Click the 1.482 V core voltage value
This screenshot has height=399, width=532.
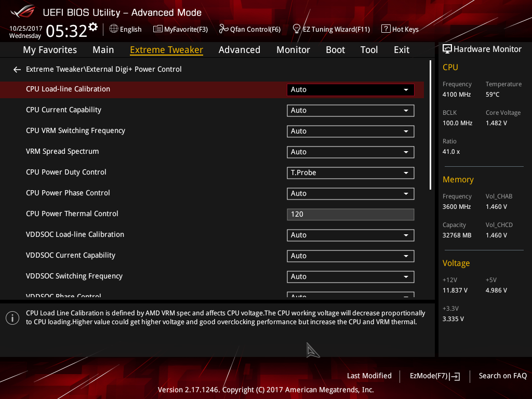[x=496, y=123]
